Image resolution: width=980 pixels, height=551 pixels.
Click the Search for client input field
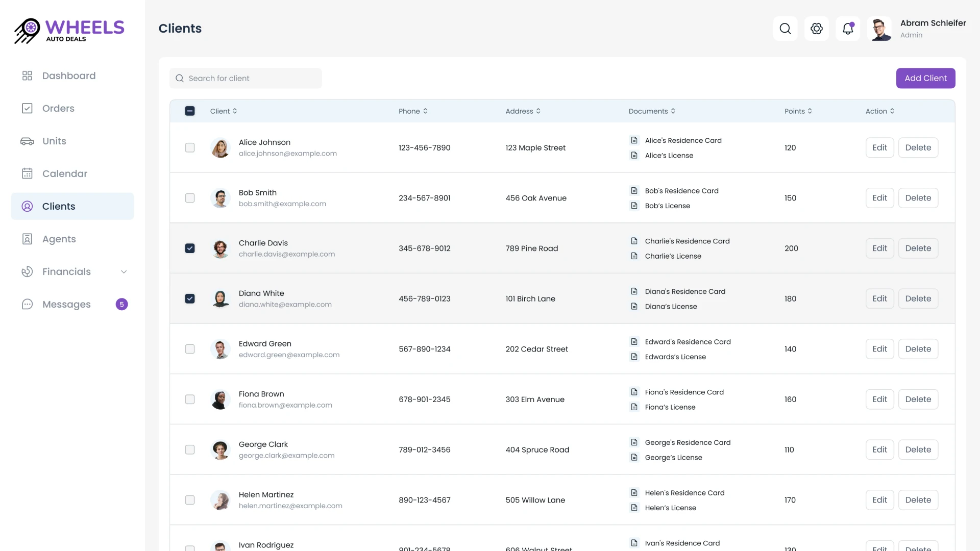click(246, 78)
